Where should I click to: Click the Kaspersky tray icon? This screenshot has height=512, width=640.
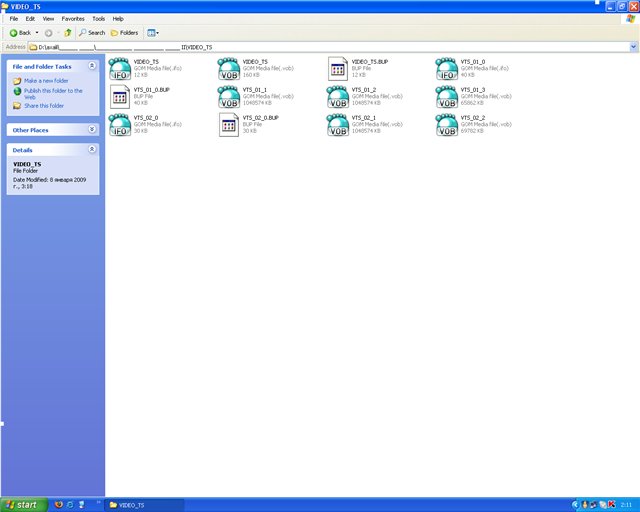[x=611, y=505]
